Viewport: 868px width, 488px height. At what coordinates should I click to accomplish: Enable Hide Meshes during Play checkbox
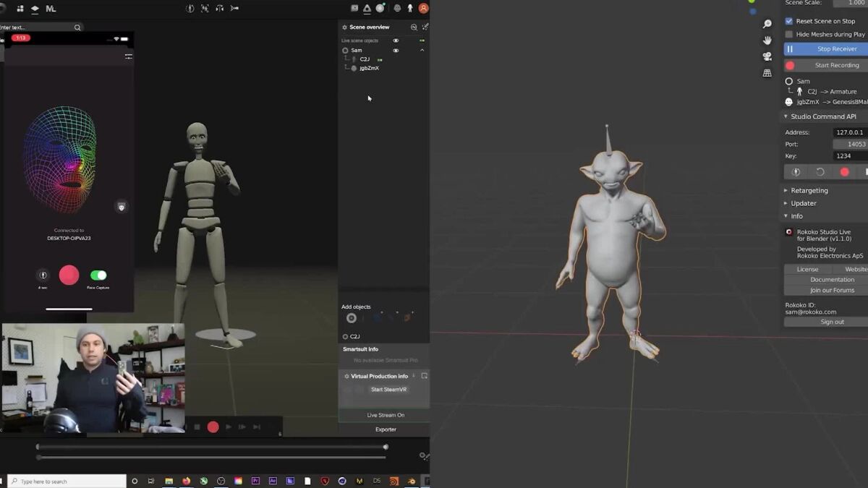789,34
